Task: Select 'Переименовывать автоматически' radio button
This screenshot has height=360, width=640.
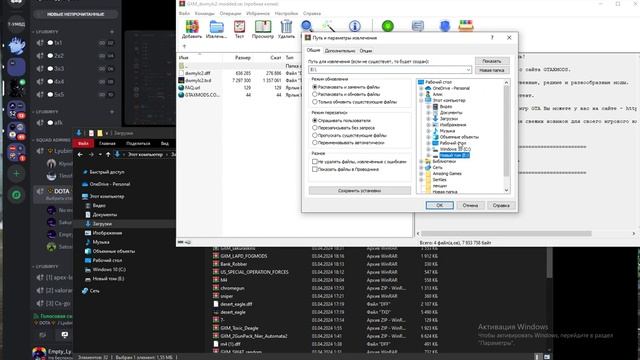Action: pyautogui.click(x=315, y=142)
